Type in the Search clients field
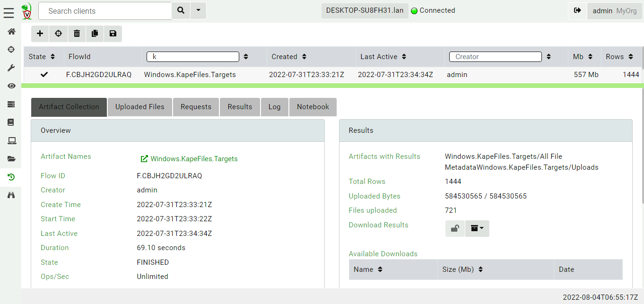 click(105, 10)
